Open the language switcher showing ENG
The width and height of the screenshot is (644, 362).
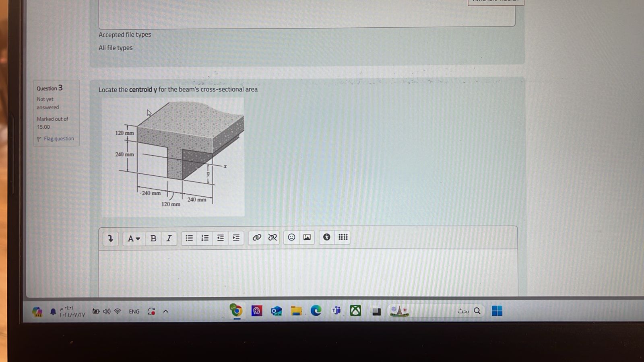134,311
